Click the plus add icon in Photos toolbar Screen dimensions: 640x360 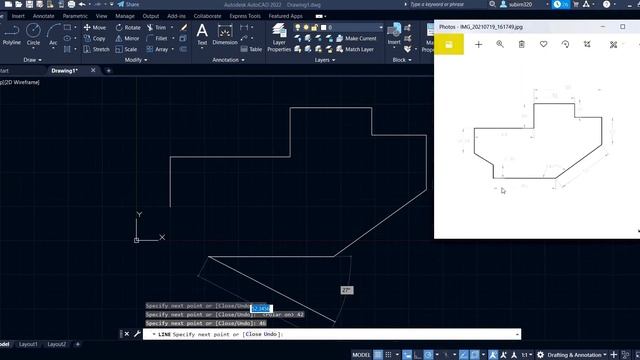click(478, 44)
